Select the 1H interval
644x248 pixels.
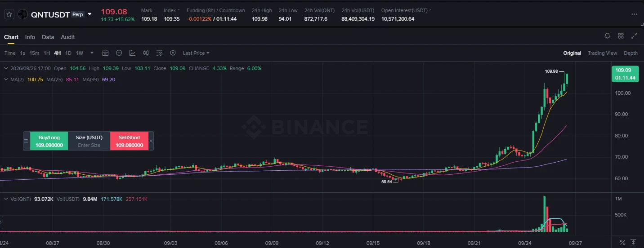tap(47, 53)
